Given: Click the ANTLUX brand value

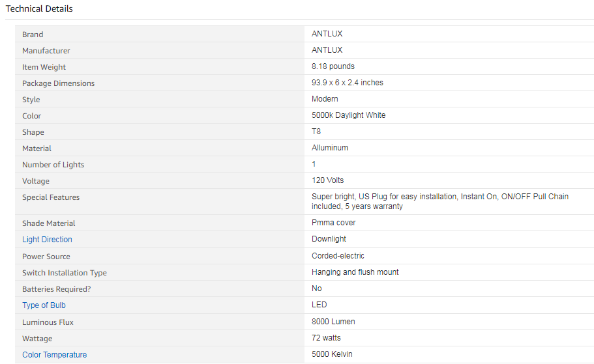Looking at the screenshot, I should [327, 34].
